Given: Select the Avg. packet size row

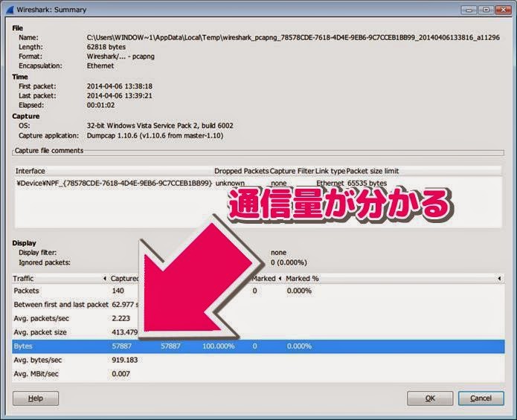Looking at the screenshot, I should click(x=258, y=332).
